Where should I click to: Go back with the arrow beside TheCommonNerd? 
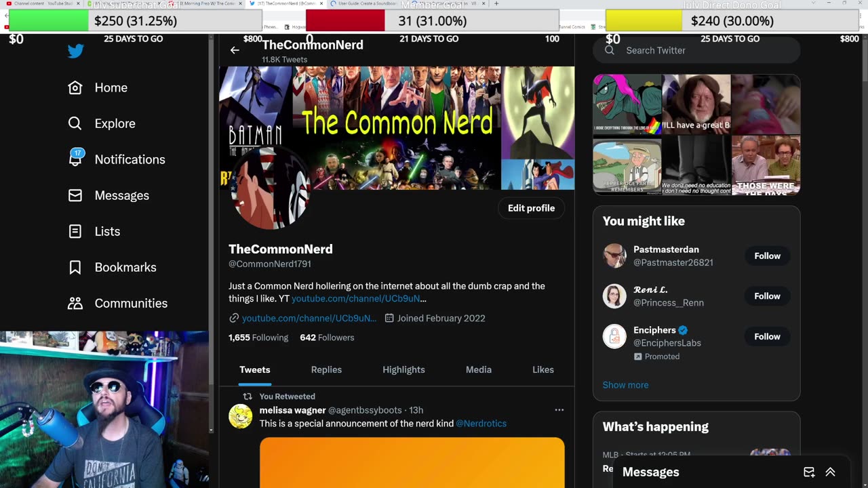[x=235, y=50]
